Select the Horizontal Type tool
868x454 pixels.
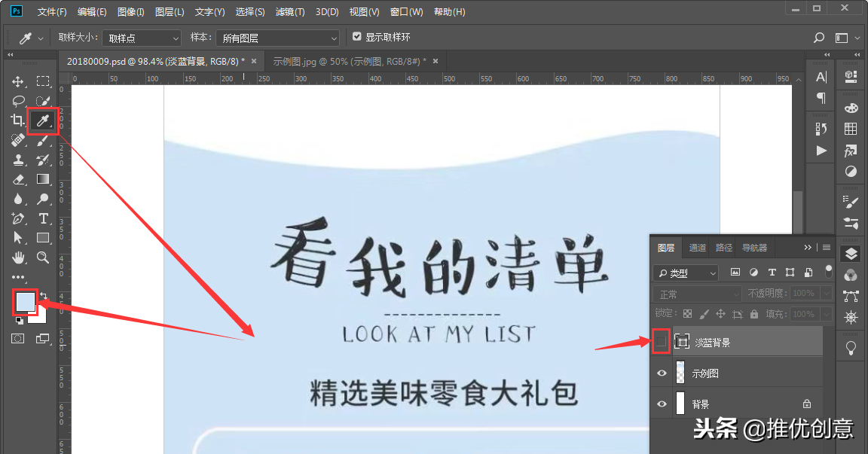pyautogui.click(x=43, y=218)
